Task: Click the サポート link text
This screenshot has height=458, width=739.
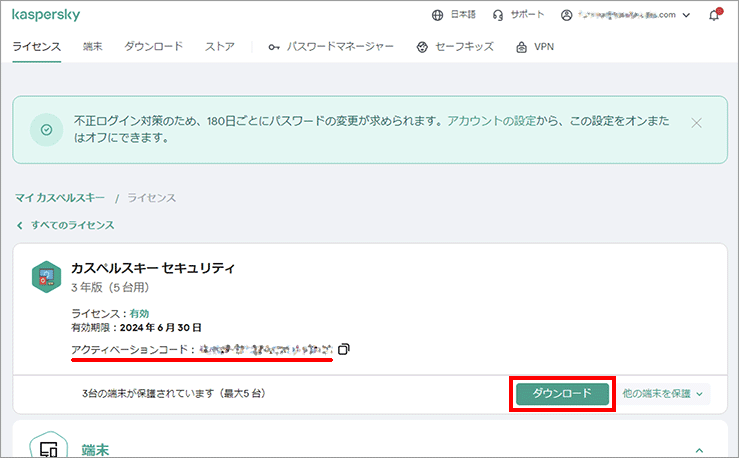Action: pyautogui.click(x=527, y=15)
